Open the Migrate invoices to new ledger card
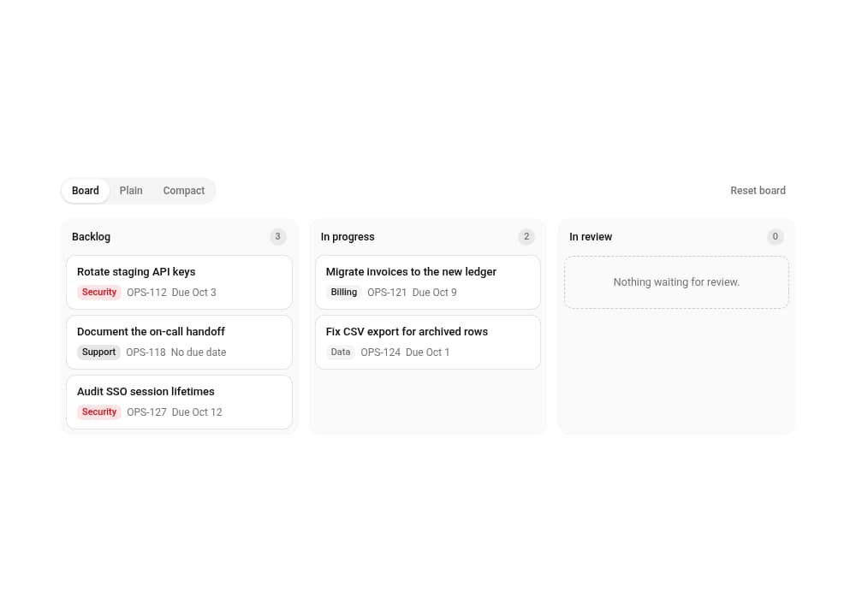The width and height of the screenshot is (856, 616). [428, 282]
